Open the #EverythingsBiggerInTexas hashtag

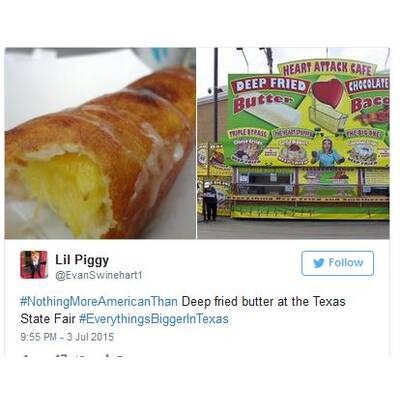point(154,319)
